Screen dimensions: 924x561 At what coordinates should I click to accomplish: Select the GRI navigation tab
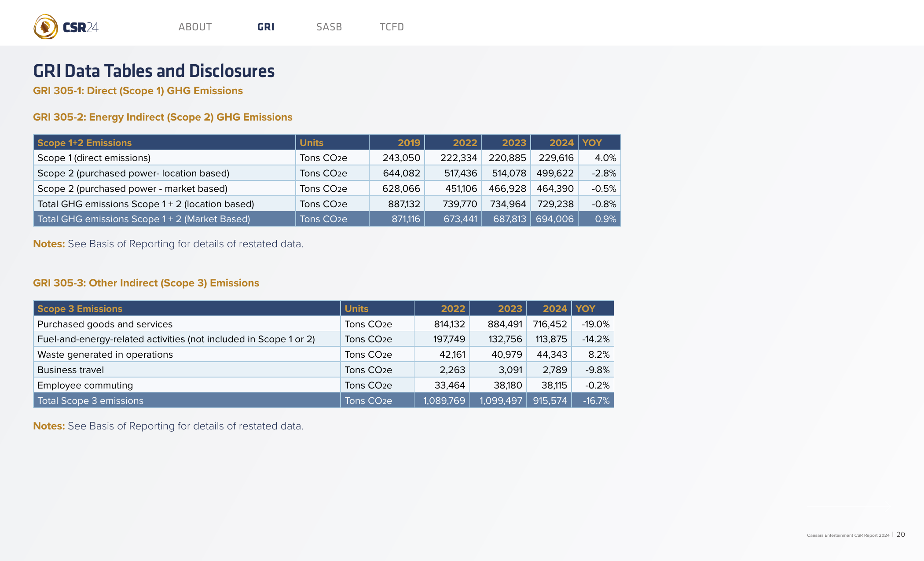click(x=266, y=27)
